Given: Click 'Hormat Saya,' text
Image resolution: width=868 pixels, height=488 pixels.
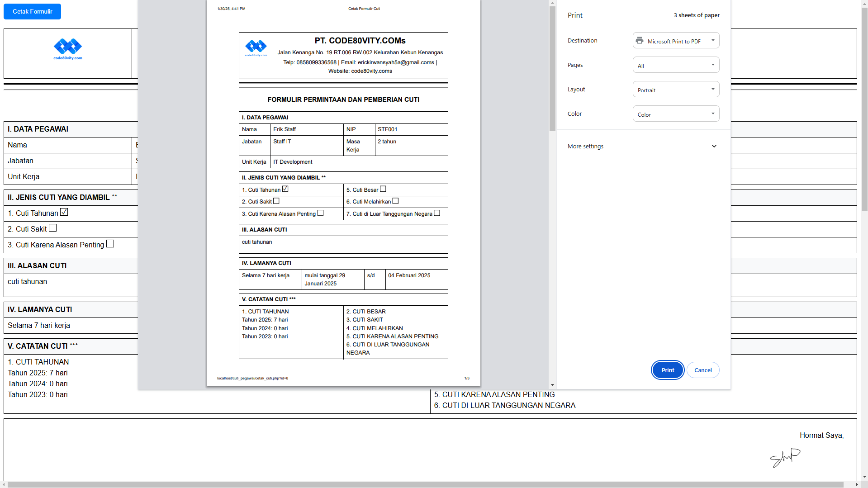Looking at the screenshot, I should pyautogui.click(x=822, y=435).
